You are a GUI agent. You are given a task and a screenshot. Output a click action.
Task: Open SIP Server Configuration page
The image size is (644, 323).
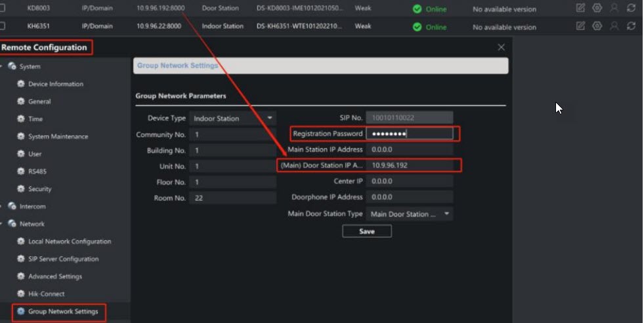[x=63, y=259]
